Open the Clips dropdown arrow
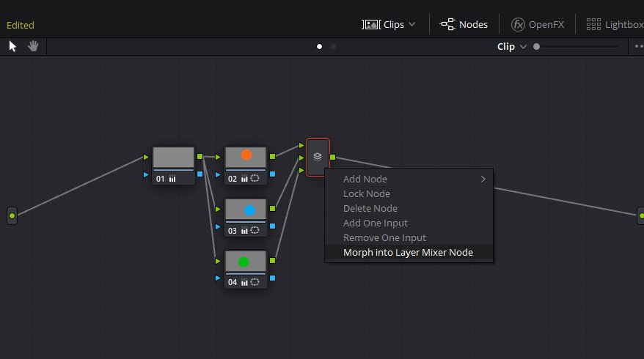644x359 pixels. (412, 25)
